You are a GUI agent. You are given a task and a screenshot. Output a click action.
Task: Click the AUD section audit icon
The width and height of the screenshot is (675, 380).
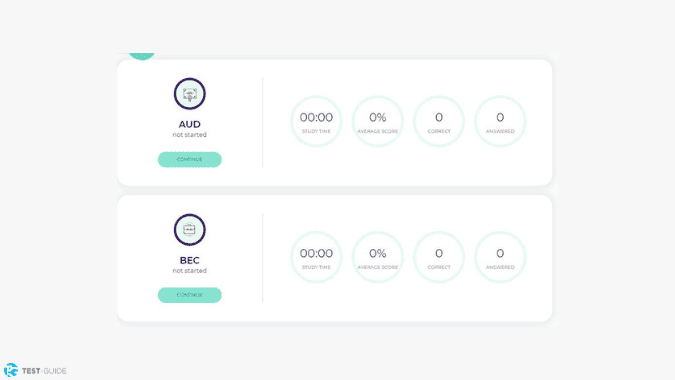coord(189,94)
